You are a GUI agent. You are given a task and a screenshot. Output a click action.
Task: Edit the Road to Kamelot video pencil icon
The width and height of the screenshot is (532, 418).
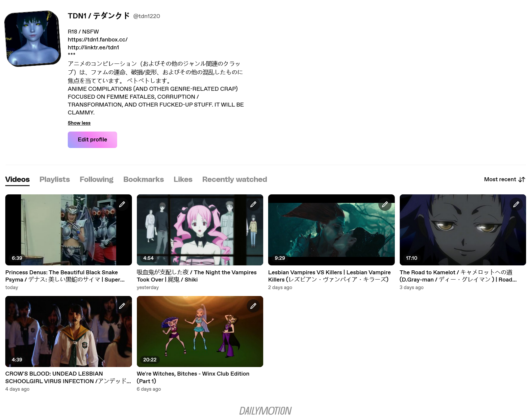coord(516,204)
